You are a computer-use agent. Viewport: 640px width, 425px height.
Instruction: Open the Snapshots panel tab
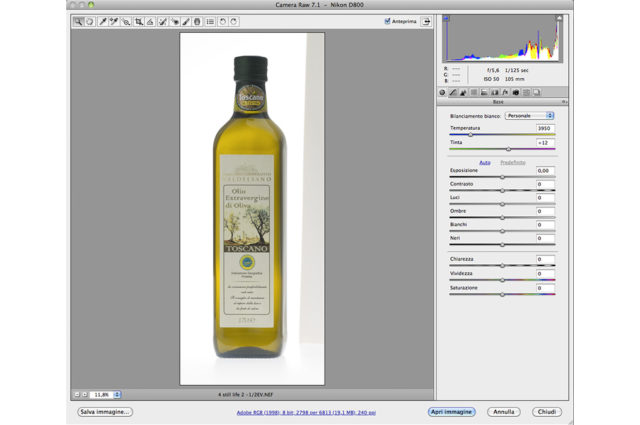[x=537, y=93]
